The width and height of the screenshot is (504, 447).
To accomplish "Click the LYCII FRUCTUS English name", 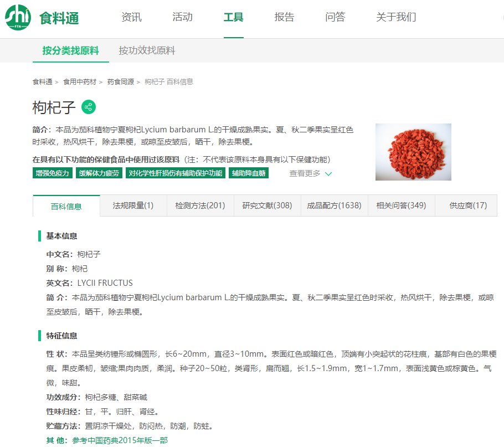I will point(105,283).
